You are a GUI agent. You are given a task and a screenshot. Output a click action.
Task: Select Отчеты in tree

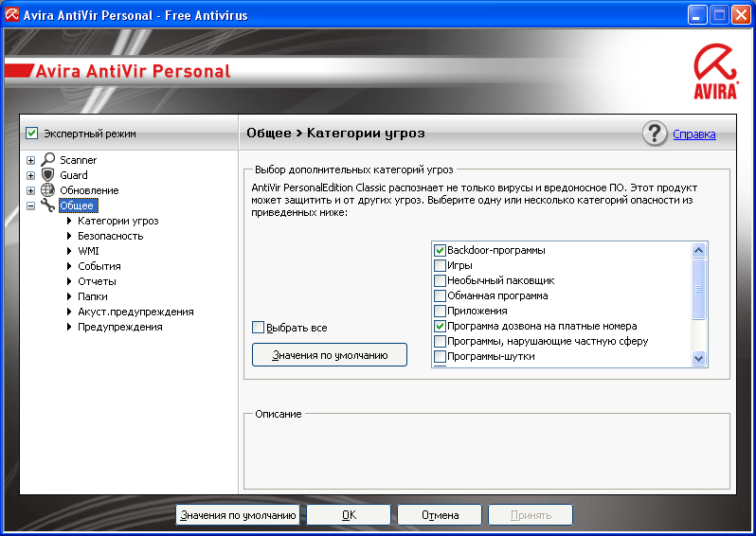[97, 281]
